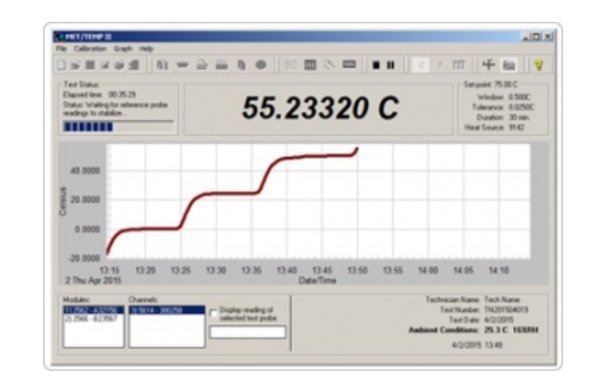600x390 pixels.
Task: Click the numeric display toolbar icon
Action: (349, 65)
